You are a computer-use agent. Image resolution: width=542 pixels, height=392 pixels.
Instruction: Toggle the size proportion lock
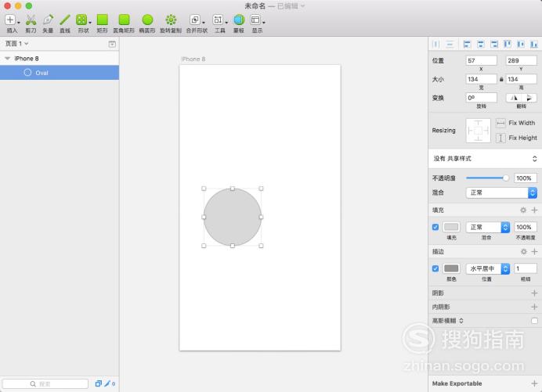[x=501, y=80]
